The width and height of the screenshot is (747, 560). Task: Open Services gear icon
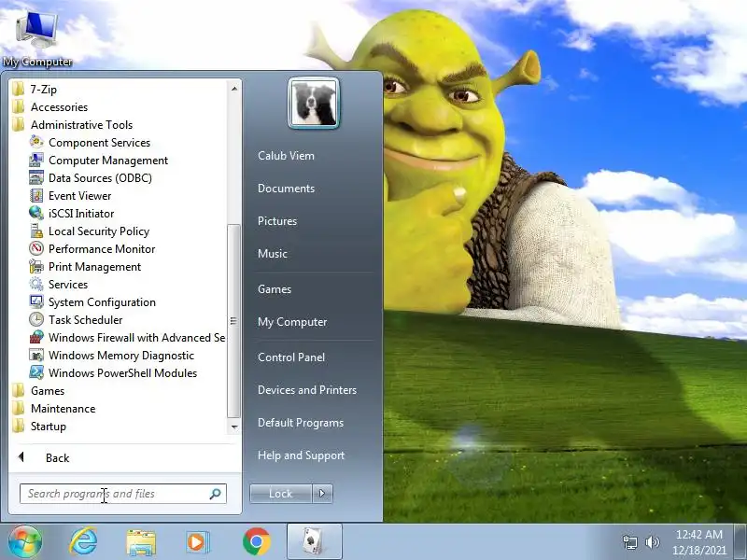[x=36, y=285]
